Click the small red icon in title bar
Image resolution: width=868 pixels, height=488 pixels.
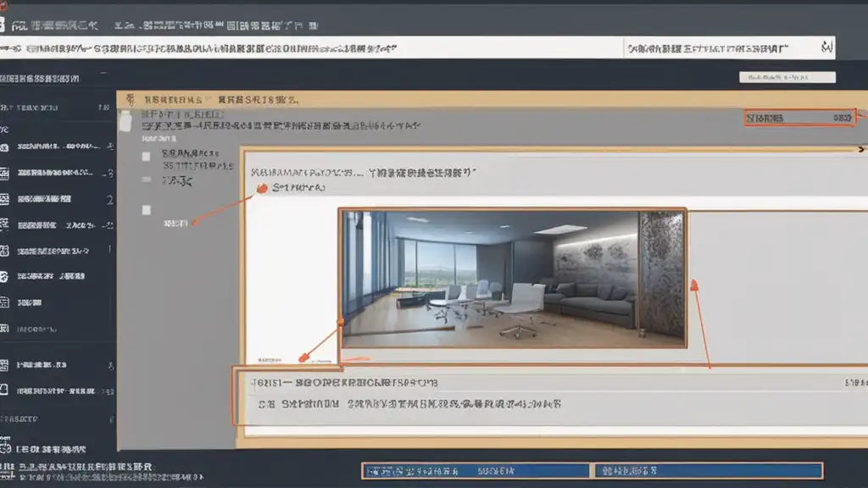(3, 4)
